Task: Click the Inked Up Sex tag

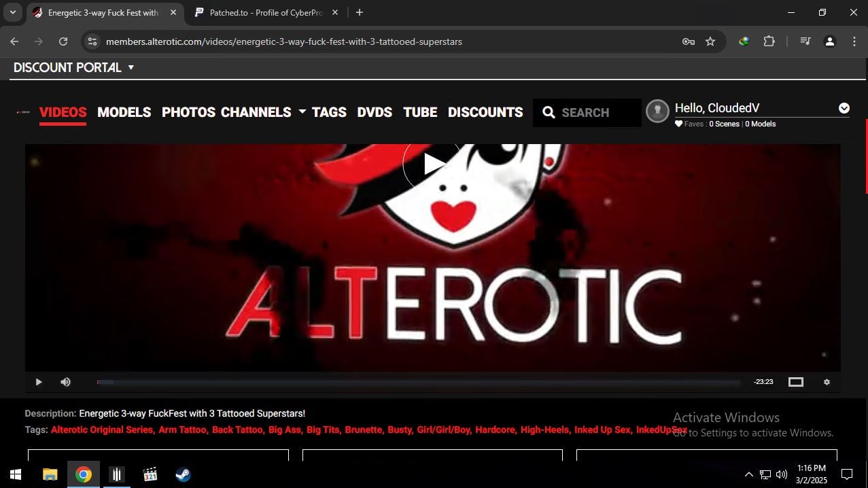Action: pos(602,430)
